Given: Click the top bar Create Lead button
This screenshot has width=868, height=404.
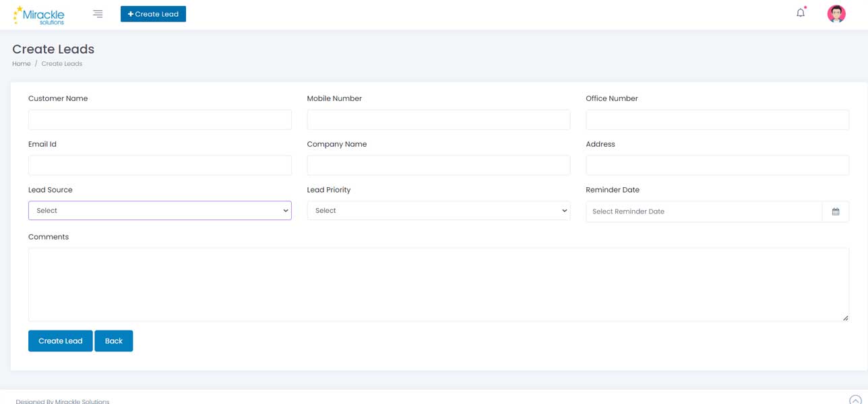Looking at the screenshot, I should [x=153, y=13].
